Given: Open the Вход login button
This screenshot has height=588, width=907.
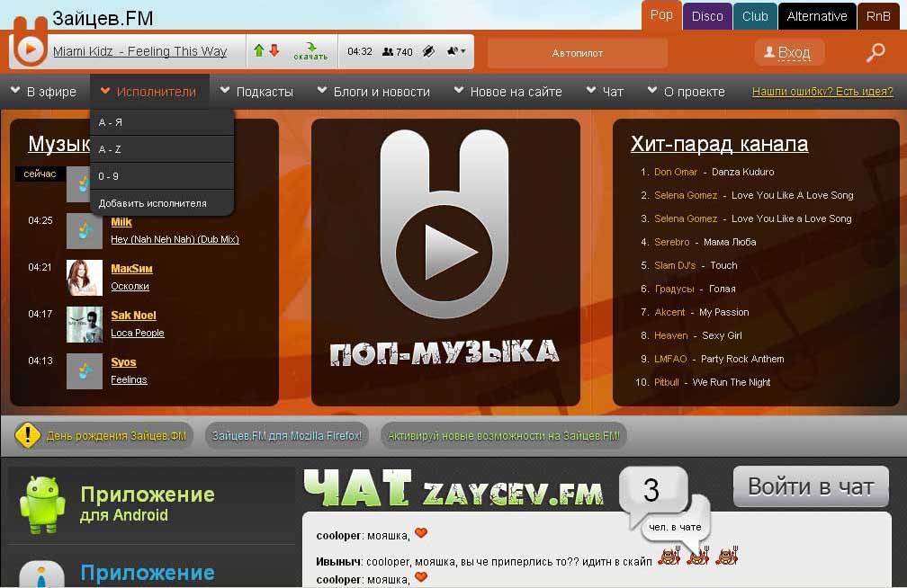Looking at the screenshot, I should point(789,53).
